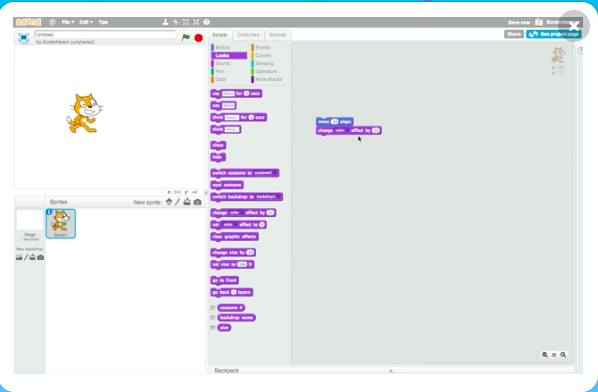Take a new backdrop with camera icon
Viewport: 598px width, 392px height.
click(x=40, y=257)
